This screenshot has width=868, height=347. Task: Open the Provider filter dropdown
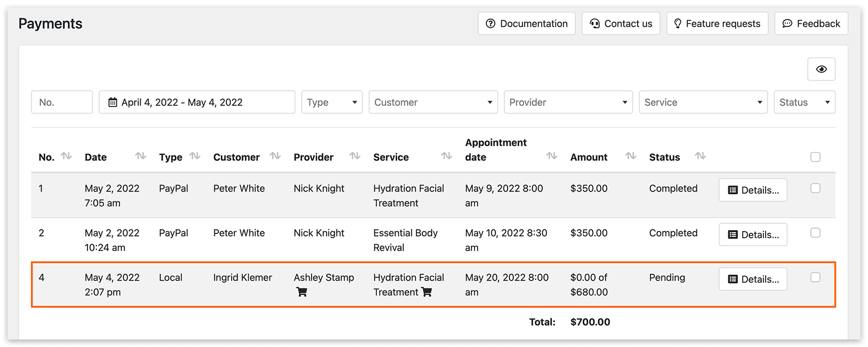568,102
